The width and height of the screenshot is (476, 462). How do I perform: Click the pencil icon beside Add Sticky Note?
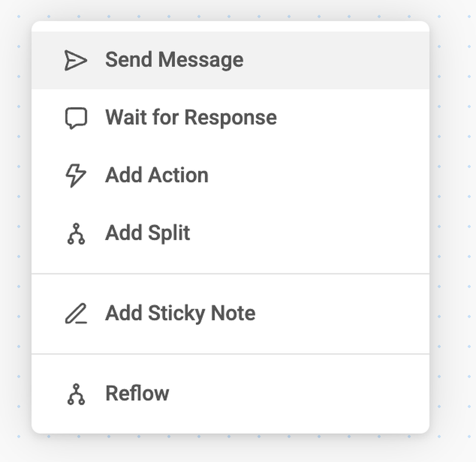pyautogui.click(x=76, y=313)
